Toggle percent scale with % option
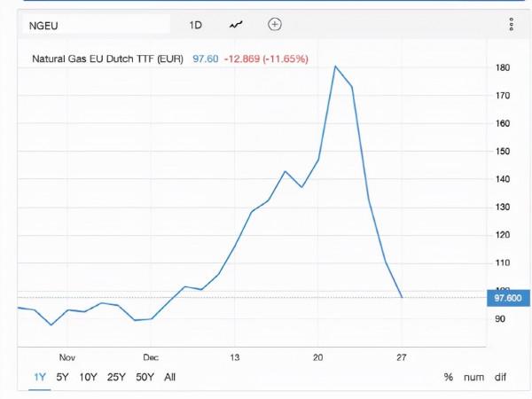This screenshot has height=399, width=532. pos(449,377)
